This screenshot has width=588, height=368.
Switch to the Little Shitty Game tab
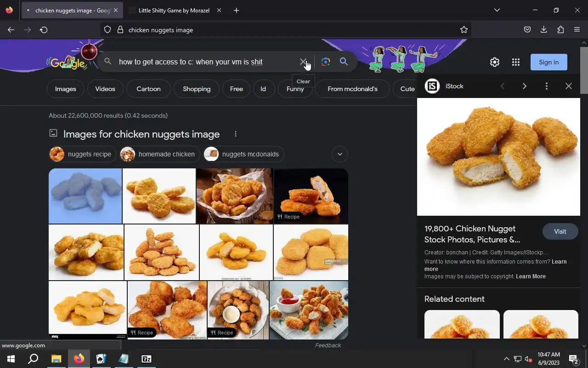[173, 10]
